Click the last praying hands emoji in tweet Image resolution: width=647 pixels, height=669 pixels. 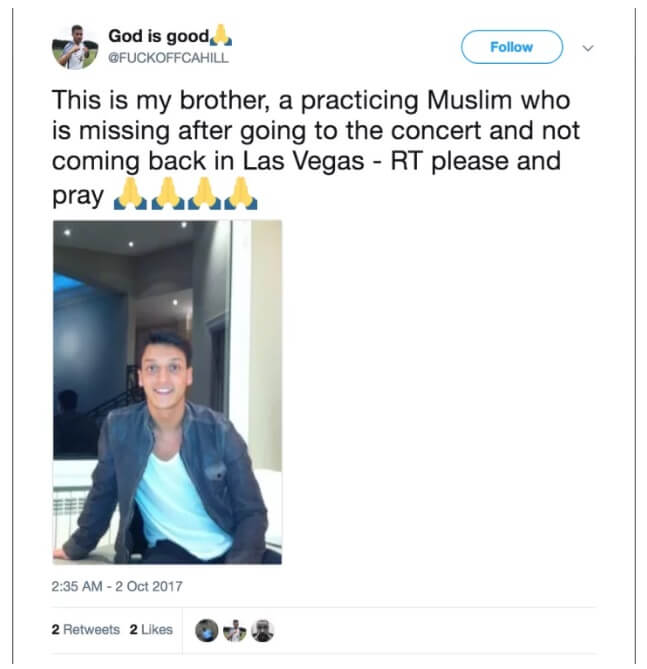[240, 197]
